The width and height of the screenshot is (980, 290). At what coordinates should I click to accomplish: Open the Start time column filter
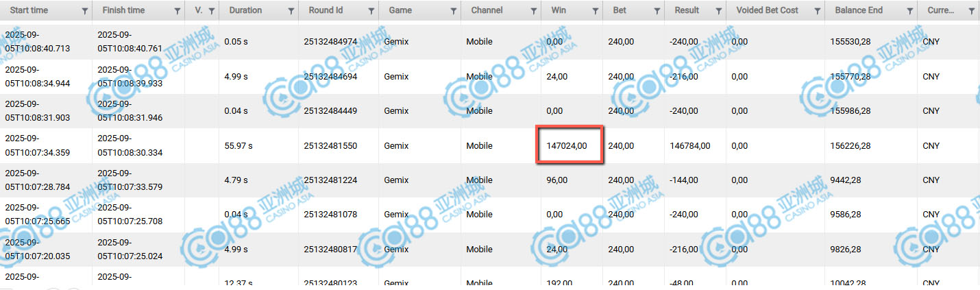pyautogui.click(x=84, y=11)
